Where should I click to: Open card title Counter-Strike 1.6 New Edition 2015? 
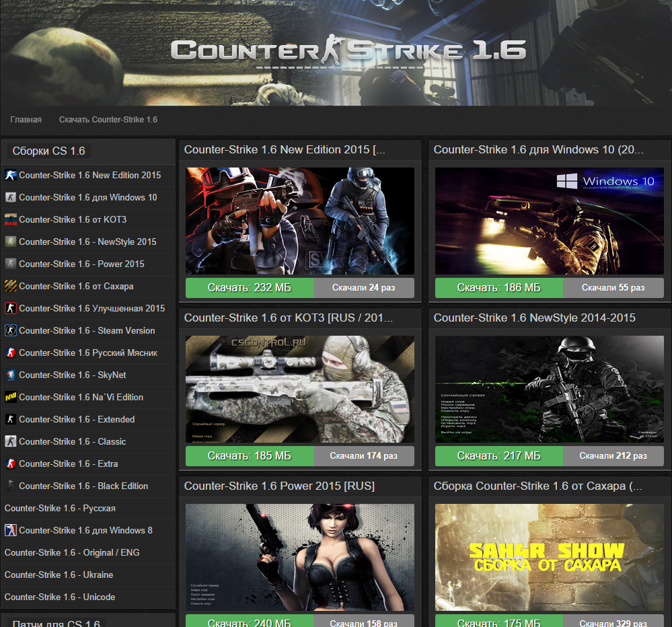(285, 149)
